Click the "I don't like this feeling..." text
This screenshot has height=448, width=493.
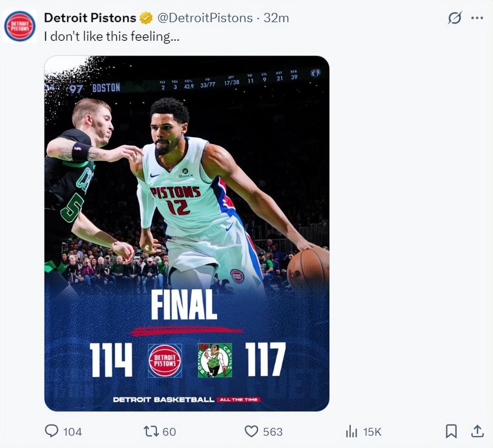[x=114, y=36]
